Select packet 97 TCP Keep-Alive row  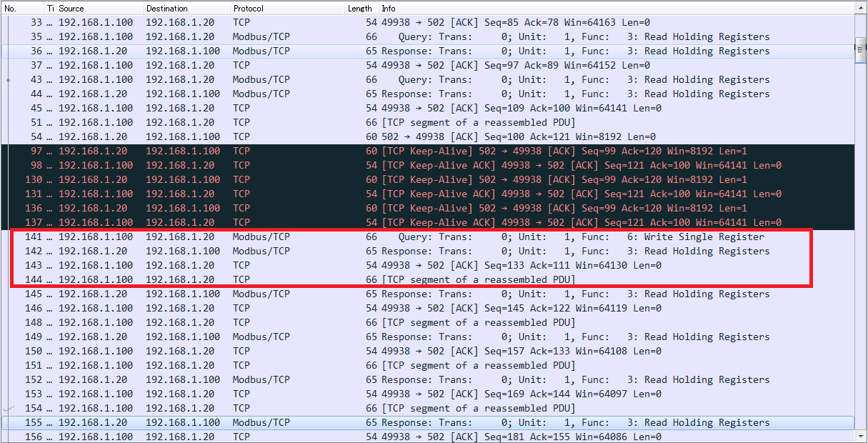(427, 151)
